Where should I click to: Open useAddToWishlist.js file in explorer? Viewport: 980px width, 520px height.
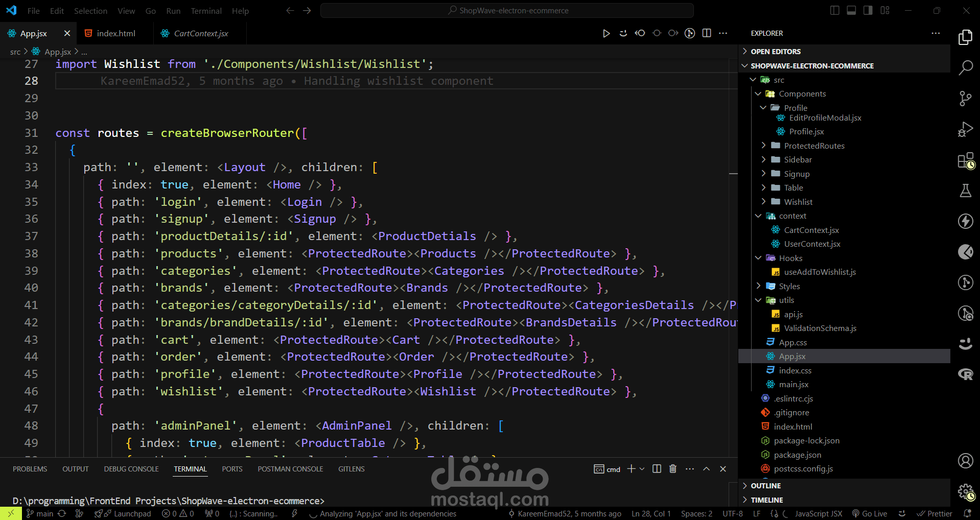(x=820, y=272)
